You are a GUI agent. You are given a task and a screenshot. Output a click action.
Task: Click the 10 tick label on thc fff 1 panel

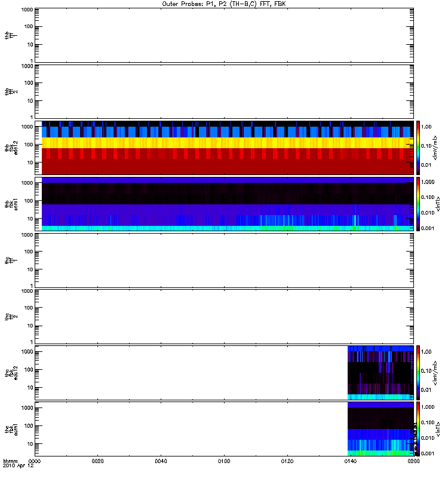(30, 269)
